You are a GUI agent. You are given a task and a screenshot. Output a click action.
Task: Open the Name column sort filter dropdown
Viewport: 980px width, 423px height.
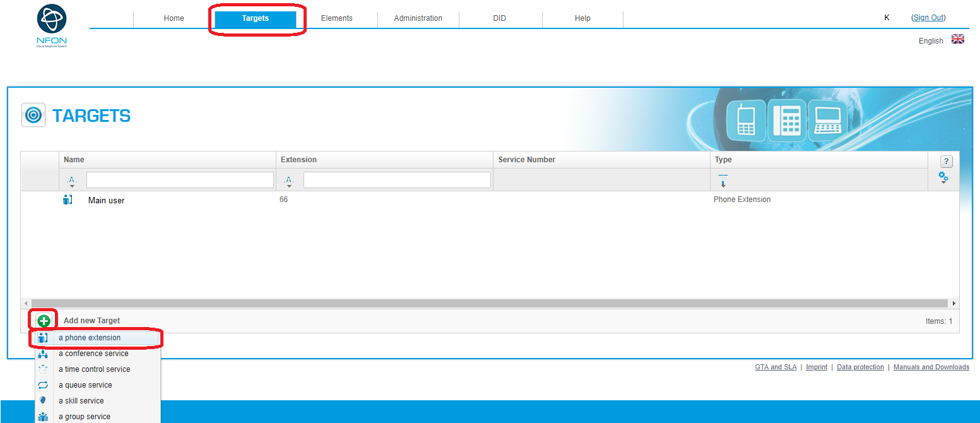72,181
